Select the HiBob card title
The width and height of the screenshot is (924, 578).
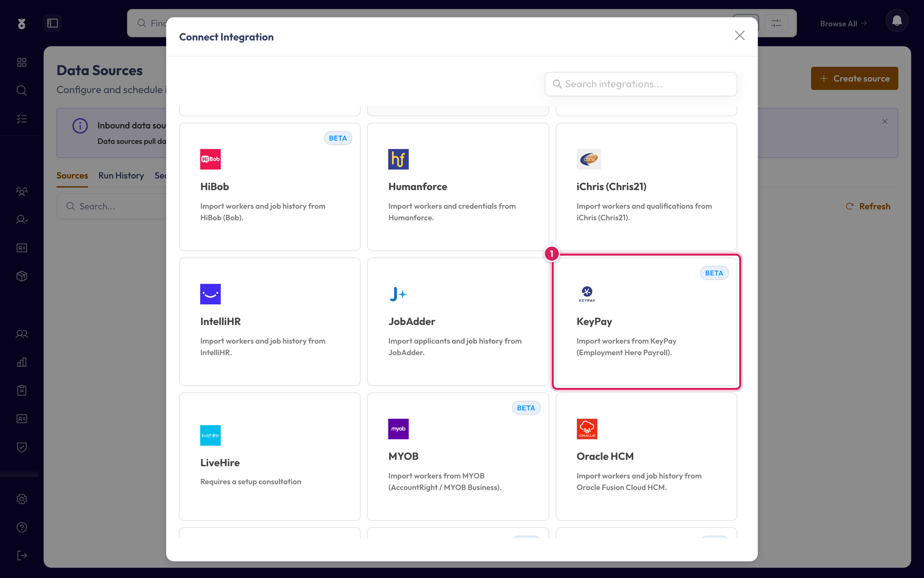215,187
